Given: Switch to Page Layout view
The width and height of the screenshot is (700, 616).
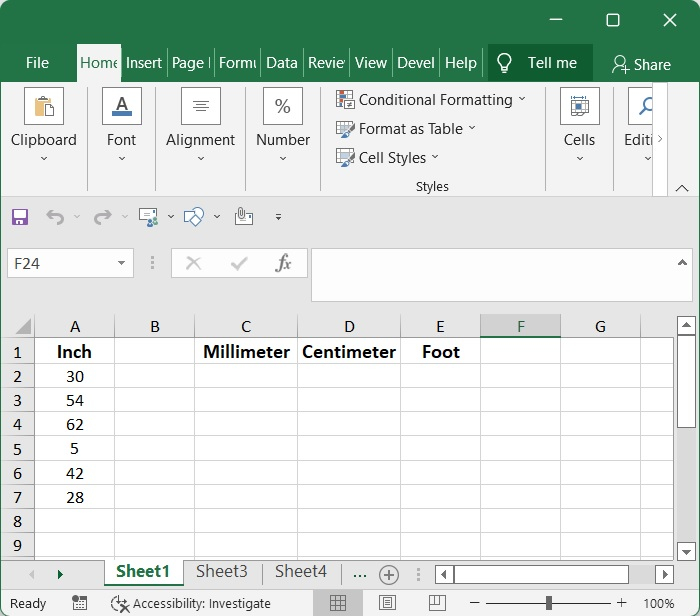Looking at the screenshot, I should [386, 603].
